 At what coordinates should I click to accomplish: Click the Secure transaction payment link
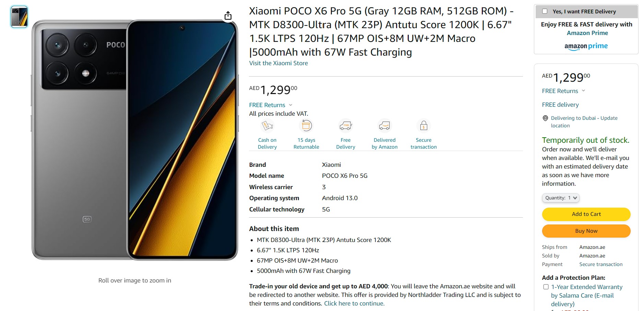click(601, 264)
